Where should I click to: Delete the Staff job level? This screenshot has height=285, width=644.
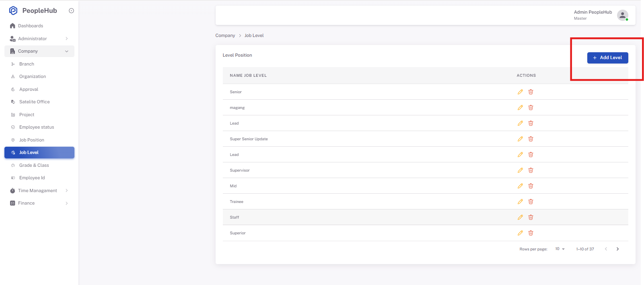(x=531, y=217)
